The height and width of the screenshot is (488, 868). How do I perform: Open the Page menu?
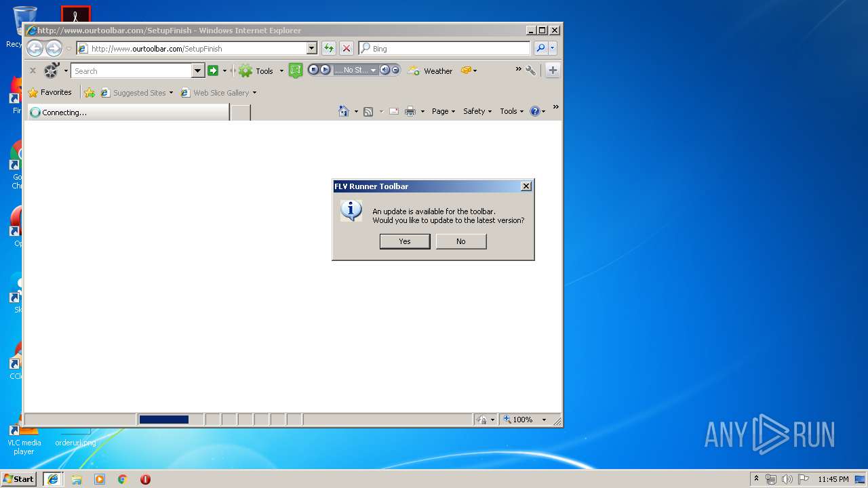(x=443, y=112)
